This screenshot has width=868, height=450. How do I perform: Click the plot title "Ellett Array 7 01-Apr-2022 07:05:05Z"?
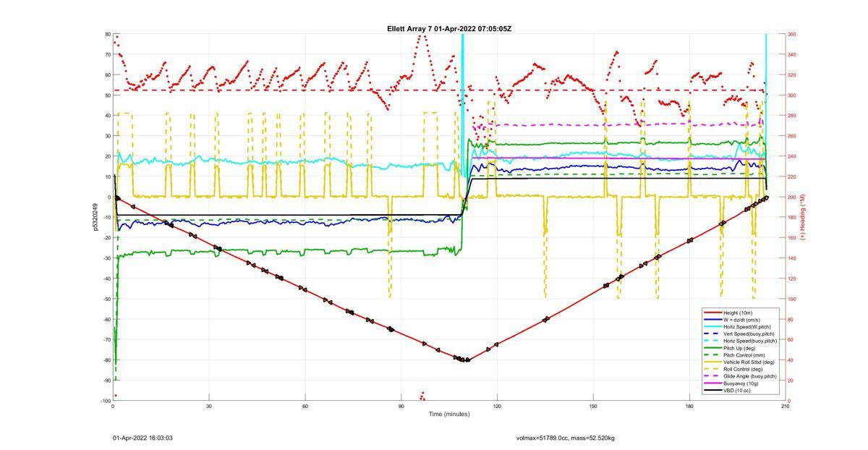[449, 29]
